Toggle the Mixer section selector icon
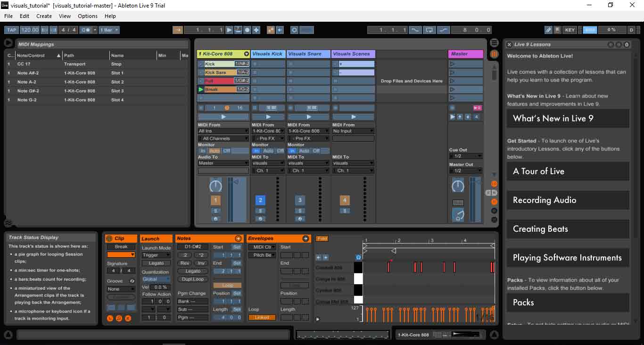Viewport: 644px width, 345px height. pyautogui.click(x=494, y=202)
